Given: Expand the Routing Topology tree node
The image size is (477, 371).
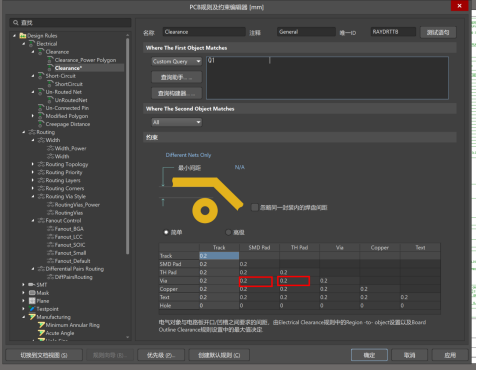Looking at the screenshot, I should 33,164.
